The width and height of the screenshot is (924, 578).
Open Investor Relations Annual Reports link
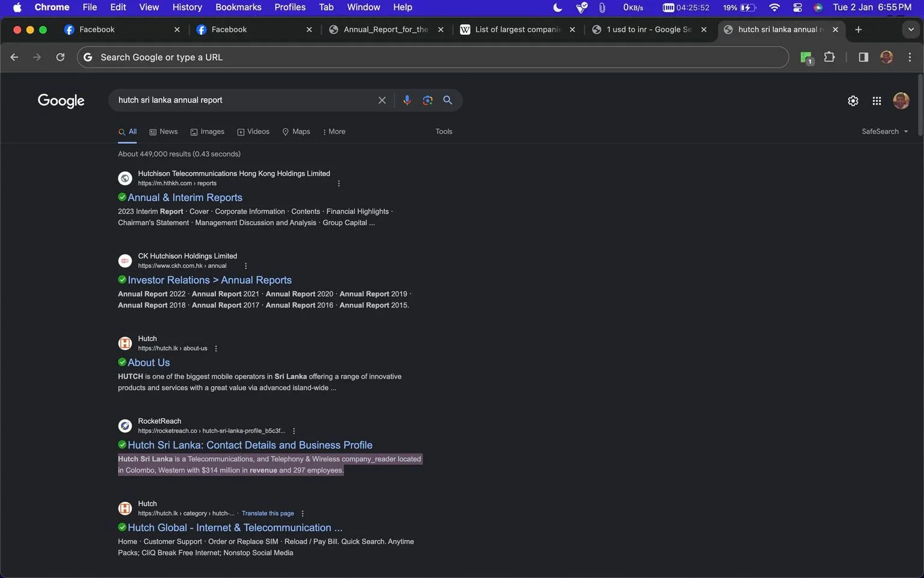209,280
